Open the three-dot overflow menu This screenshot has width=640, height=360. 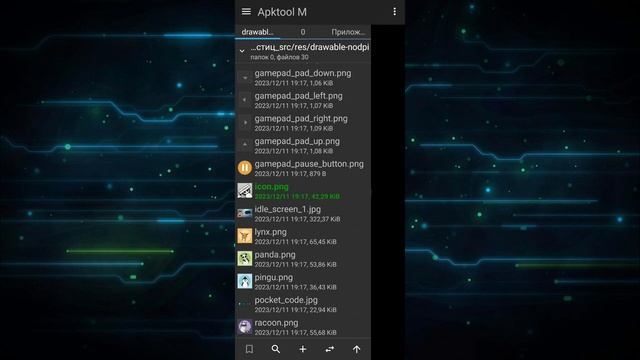pyautogui.click(x=394, y=11)
